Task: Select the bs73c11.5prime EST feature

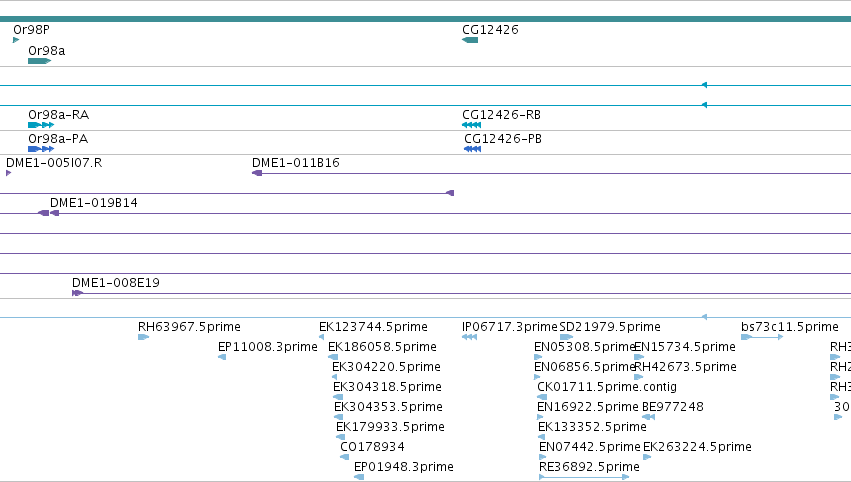Action: 762,337
